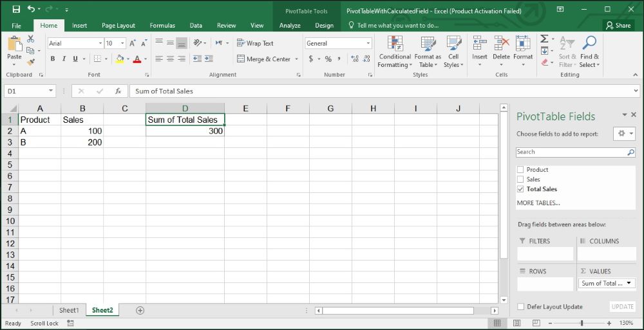Viewport: 644px width, 330px height.
Task: Open Sum of Total values field dropdown
Action: (x=629, y=283)
